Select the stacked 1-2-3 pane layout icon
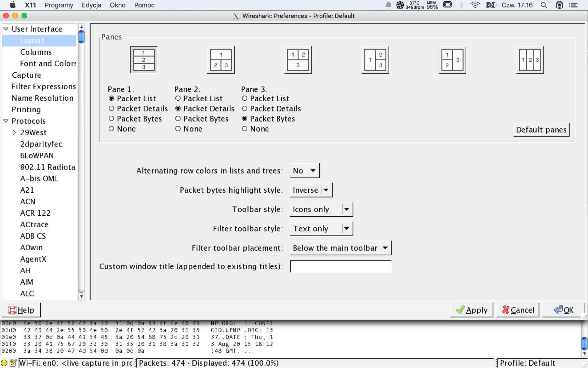This screenshot has height=368, width=588. tap(144, 60)
